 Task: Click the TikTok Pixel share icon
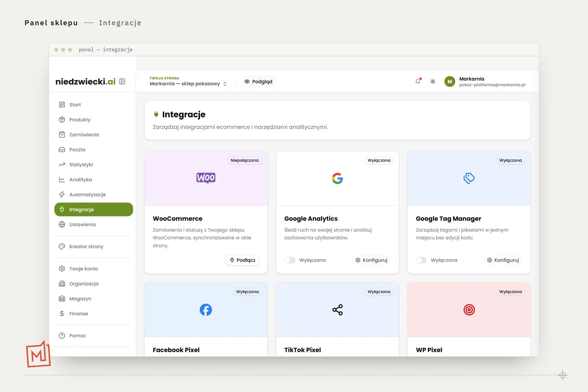[x=337, y=310]
